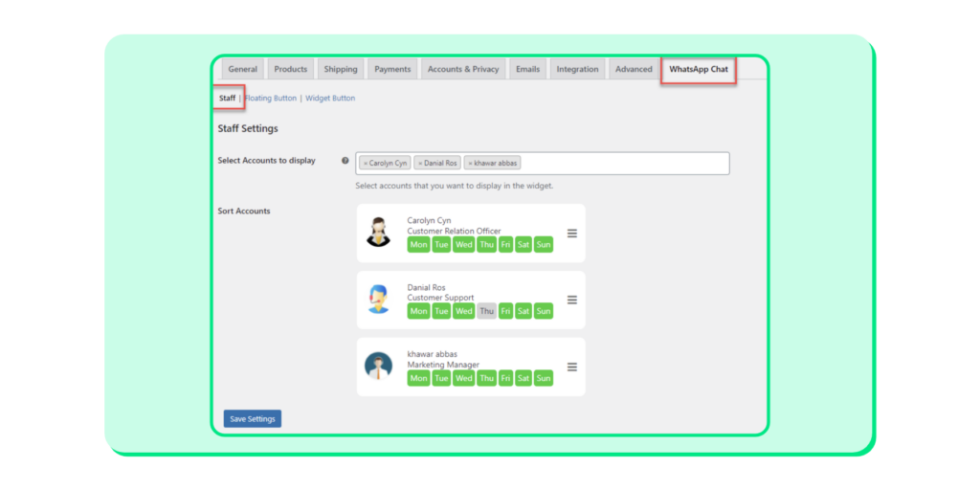
Task: Click Carolyn Cyn's avatar image
Action: (x=378, y=233)
